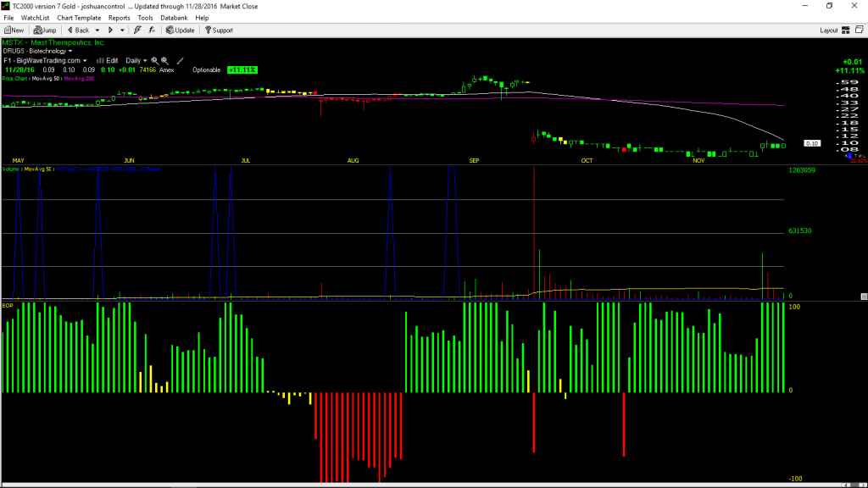
Task: Go Back using the left arrow
Action: (78, 30)
